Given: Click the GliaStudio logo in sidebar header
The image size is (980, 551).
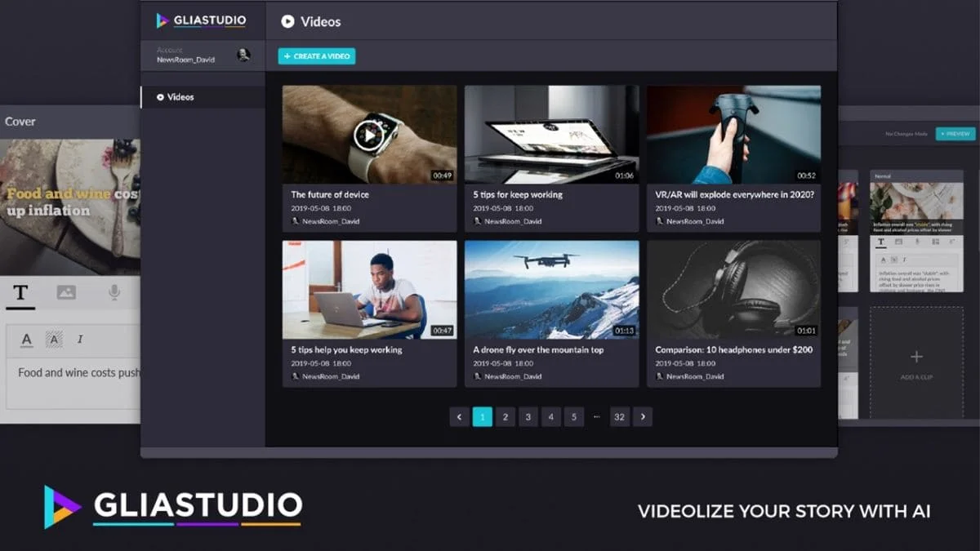Looking at the screenshot, I should coord(201,20).
